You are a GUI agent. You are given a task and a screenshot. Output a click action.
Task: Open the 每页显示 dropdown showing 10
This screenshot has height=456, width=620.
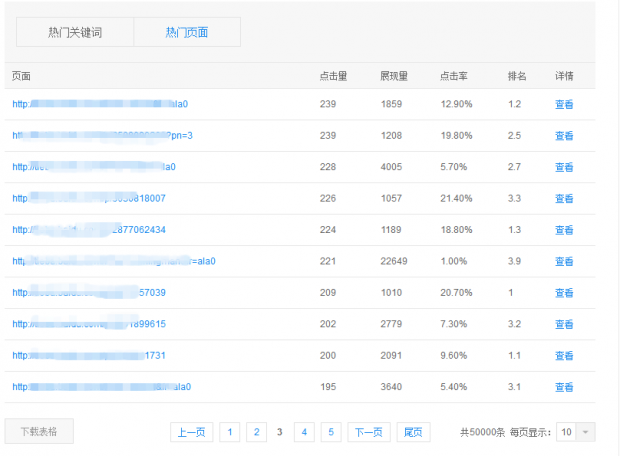[x=575, y=432]
